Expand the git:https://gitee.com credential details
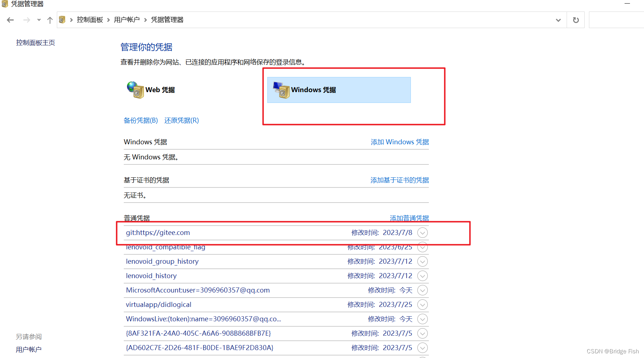This screenshot has height=358, width=644. [x=422, y=232]
